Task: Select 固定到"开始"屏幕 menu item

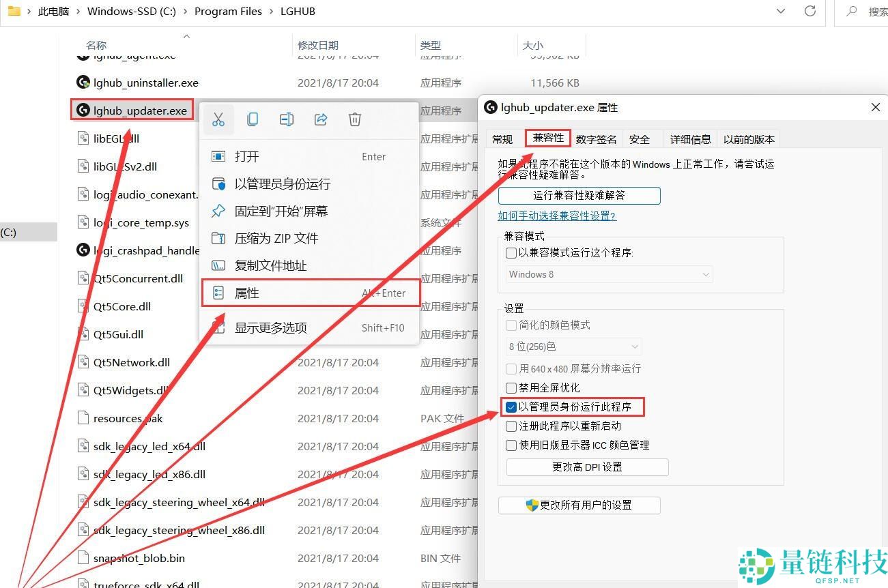Action: [x=309, y=211]
